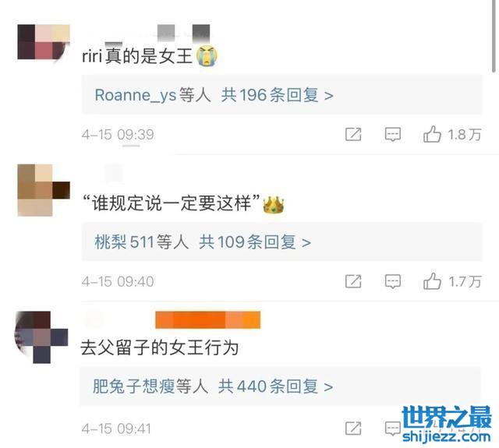
Task: Tap comment icon on the 09:41 comment
Action: pos(393,429)
